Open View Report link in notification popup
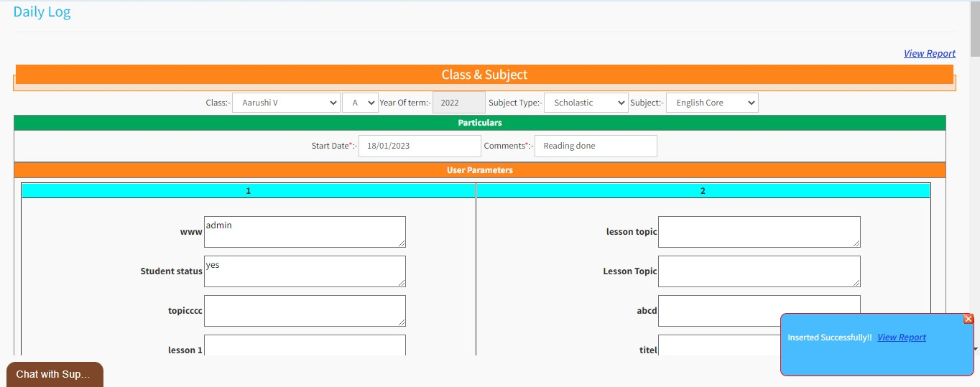980x387 pixels. (x=901, y=337)
